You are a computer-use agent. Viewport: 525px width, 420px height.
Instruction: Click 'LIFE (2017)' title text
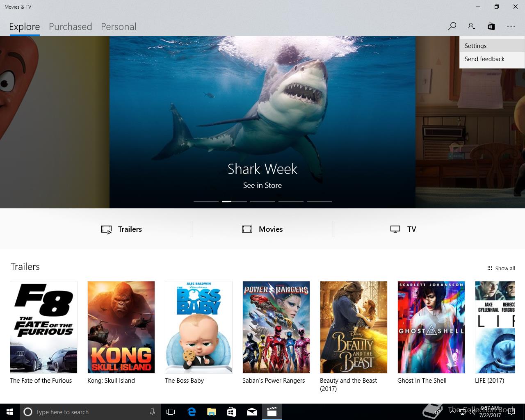pos(490,381)
